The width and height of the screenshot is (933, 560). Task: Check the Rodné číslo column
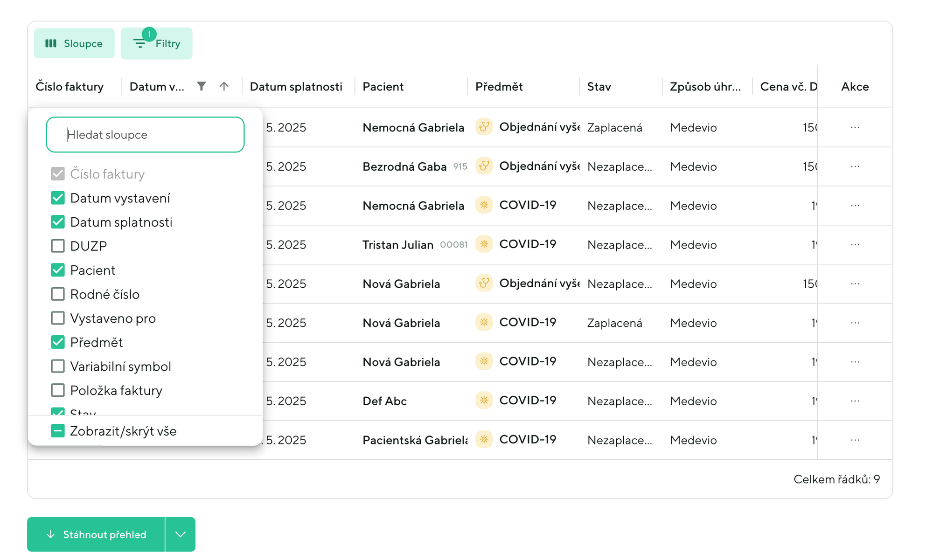coord(58,294)
